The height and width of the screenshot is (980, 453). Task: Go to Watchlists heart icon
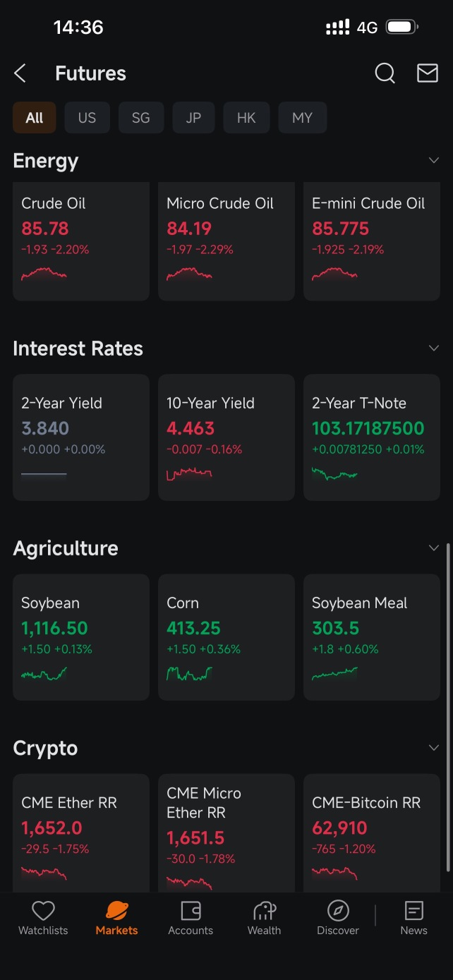[43, 911]
